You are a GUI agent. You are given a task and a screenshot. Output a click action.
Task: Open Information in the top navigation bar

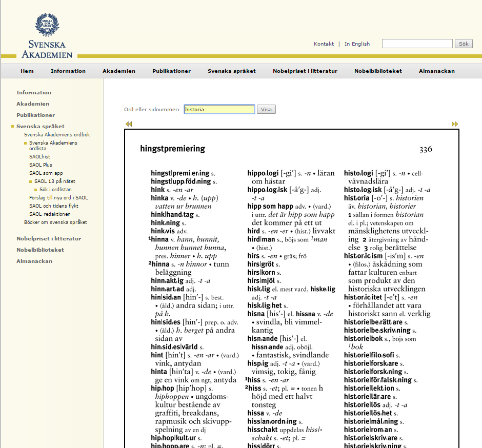click(68, 71)
